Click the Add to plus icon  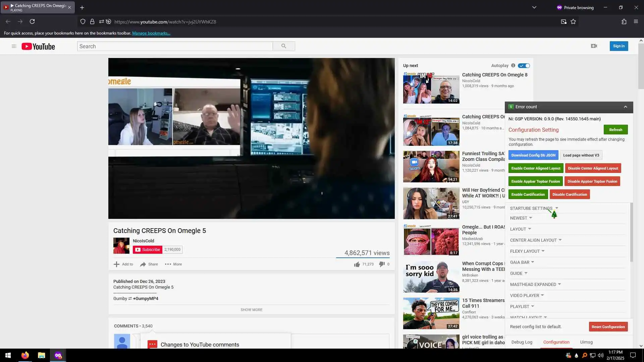point(117,264)
